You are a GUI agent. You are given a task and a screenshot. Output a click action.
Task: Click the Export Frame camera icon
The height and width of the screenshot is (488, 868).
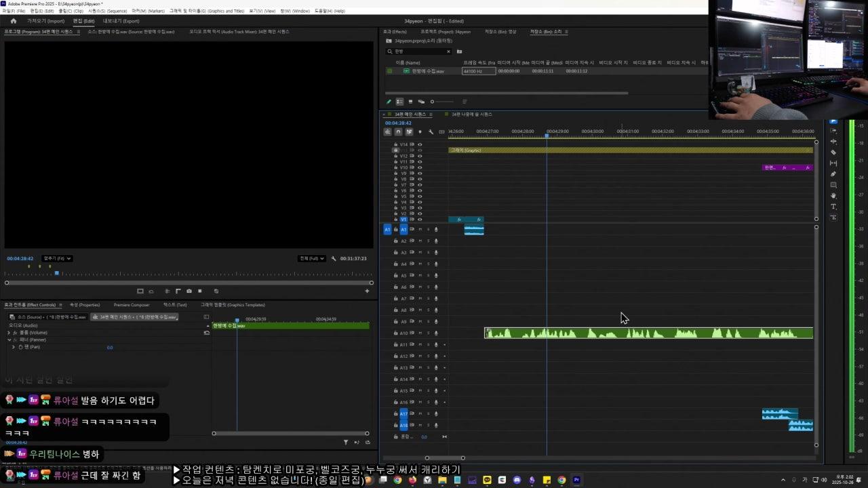189,291
